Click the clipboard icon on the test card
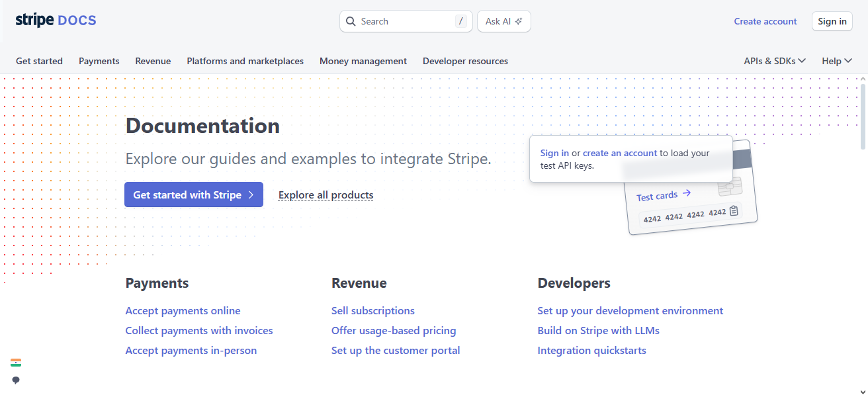 734,210
